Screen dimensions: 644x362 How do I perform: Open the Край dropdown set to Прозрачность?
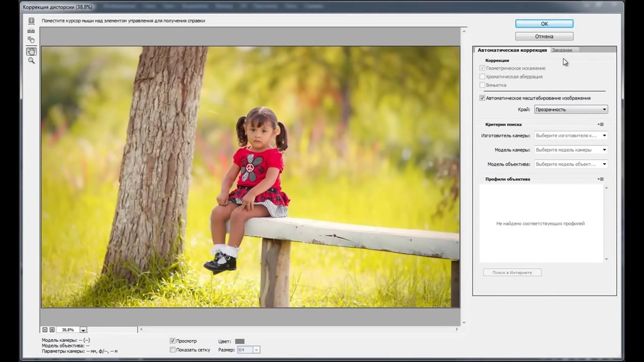[x=571, y=110]
